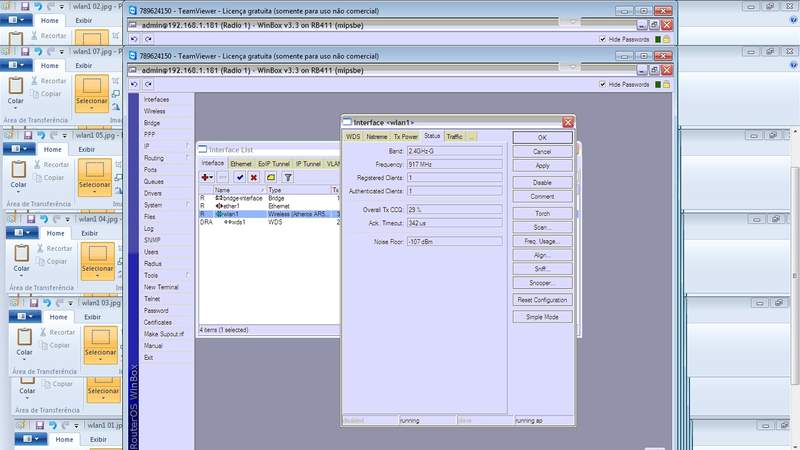Click the Home tab in wlan1 03.jpg Paint
Viewport: 800px width, 450px height.
[x=58, y=317]
